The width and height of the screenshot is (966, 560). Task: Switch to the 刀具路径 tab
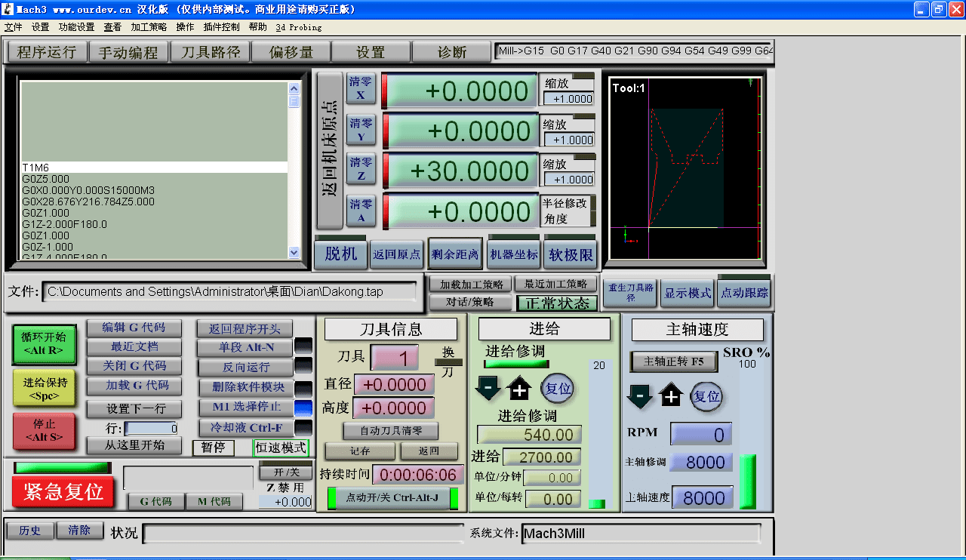pos(209,52)
